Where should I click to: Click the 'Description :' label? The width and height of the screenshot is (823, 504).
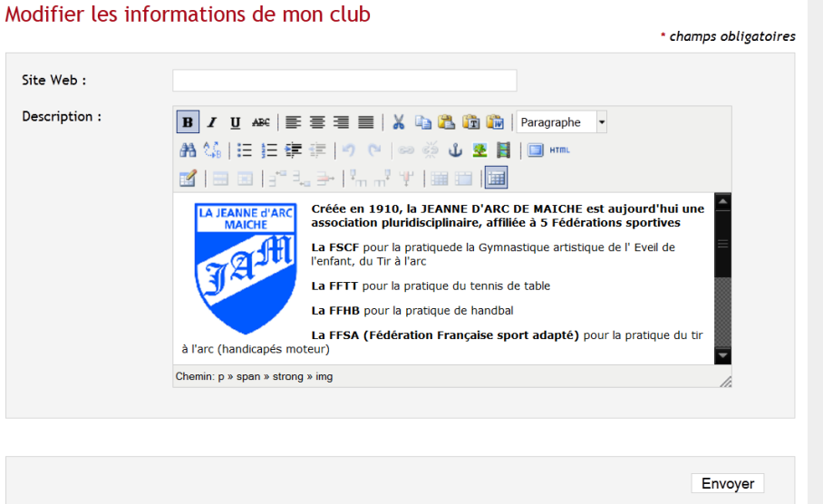tap(62, 117)
